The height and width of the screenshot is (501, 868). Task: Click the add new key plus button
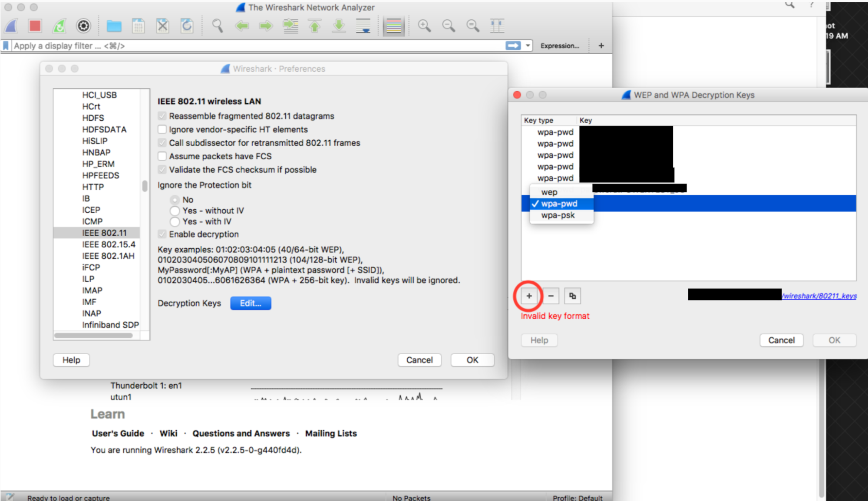[x=528, y=296]
